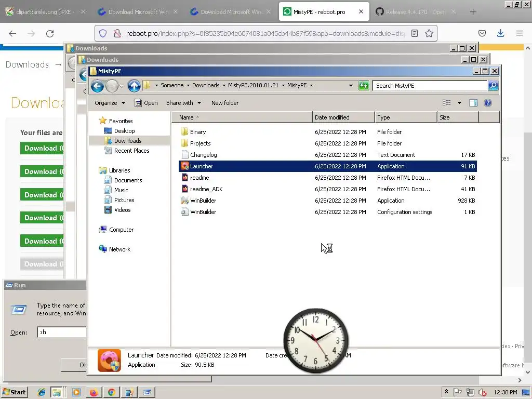Click MistyPE.2018.01.21 in breadcrumb
Image resolution: width=532 pixels, height=399 pixels.
[x=253, y=86]
